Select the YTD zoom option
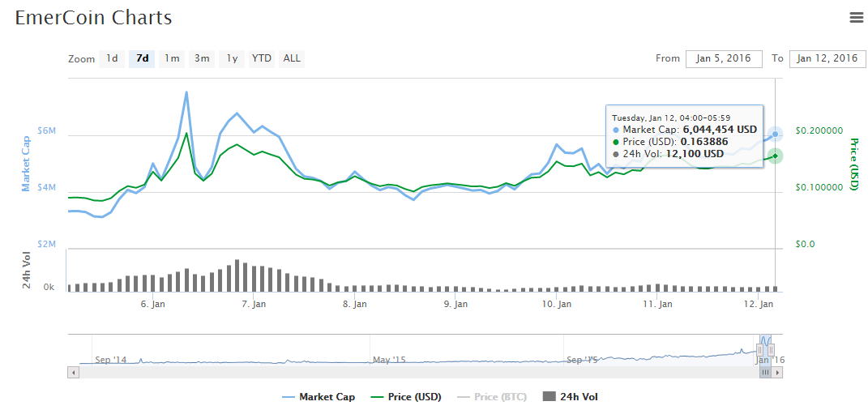 pyautogui.click(x=262, y=58)
